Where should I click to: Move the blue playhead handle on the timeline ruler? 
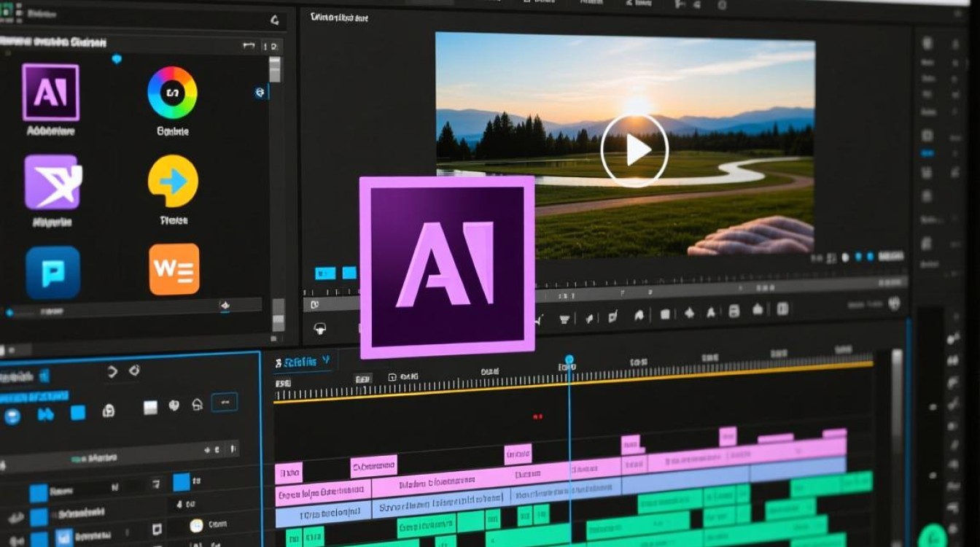569,360
